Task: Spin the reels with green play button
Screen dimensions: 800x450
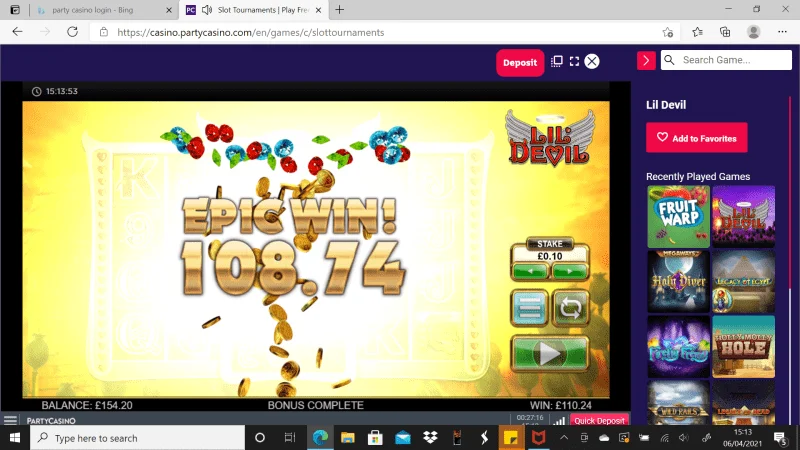Action: 550,353
